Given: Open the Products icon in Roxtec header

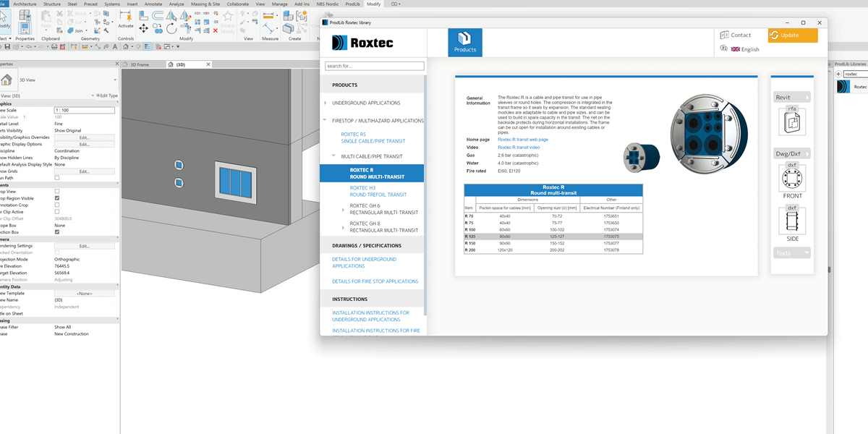Looking at the screenshot, I should coord(464,43).
